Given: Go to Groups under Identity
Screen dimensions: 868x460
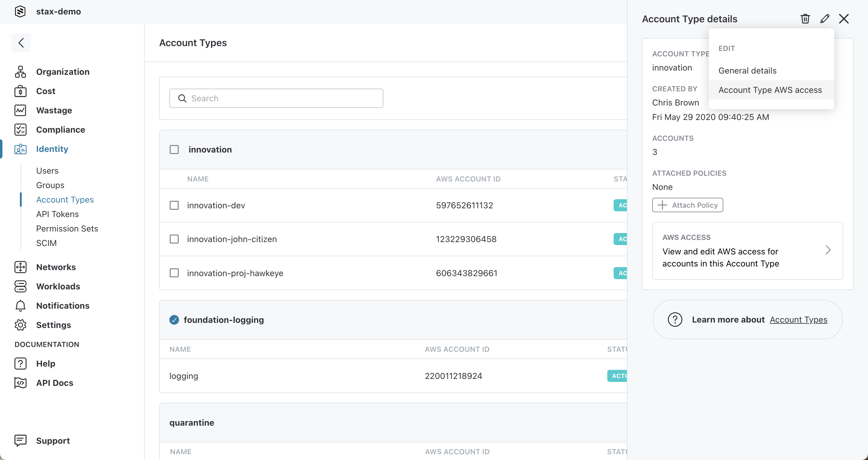Looking at the screenshot, I should (x=50, y=185).
